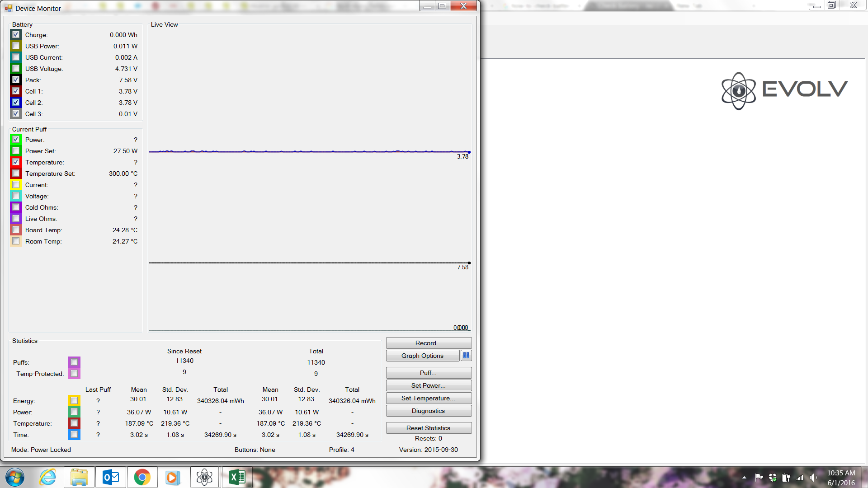The image size is (868, 488).
Task: Uncheck the Charge graph checkbox
Action: pyautogui.click(x=16, y=35)
